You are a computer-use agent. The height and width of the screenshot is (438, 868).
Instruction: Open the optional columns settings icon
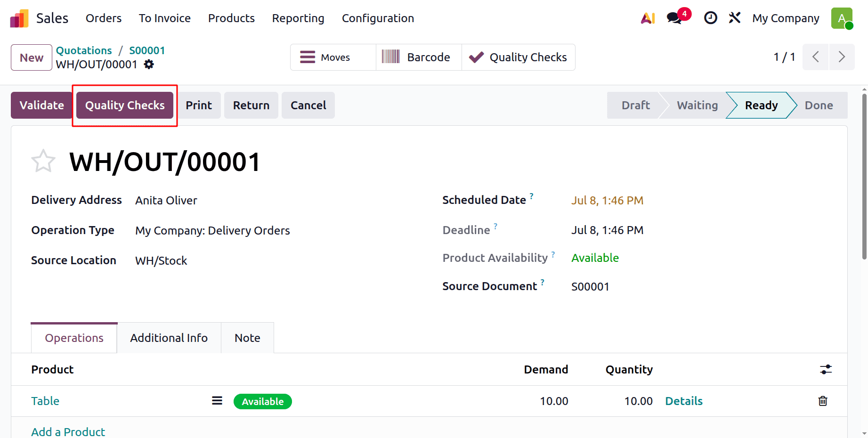[826, 369]
